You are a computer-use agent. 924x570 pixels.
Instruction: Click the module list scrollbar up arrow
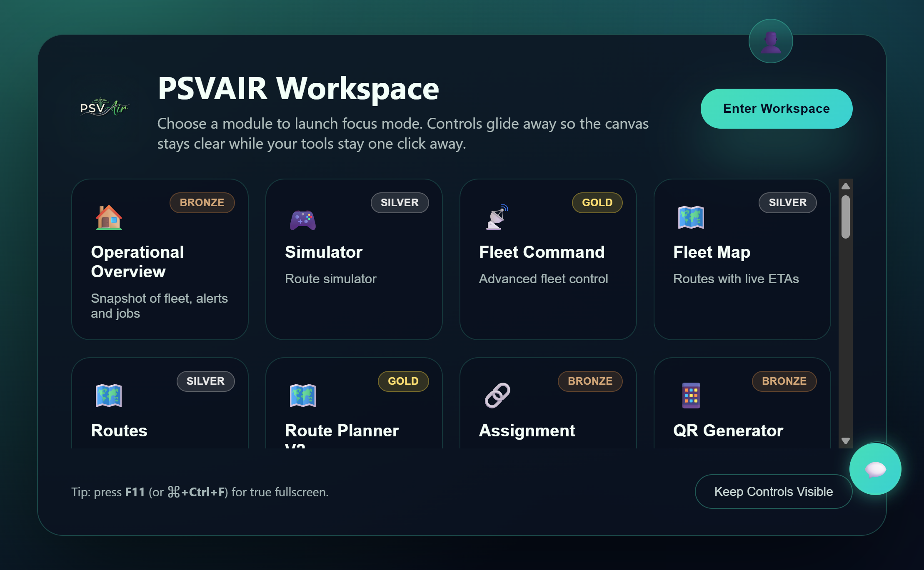(846, 186)
